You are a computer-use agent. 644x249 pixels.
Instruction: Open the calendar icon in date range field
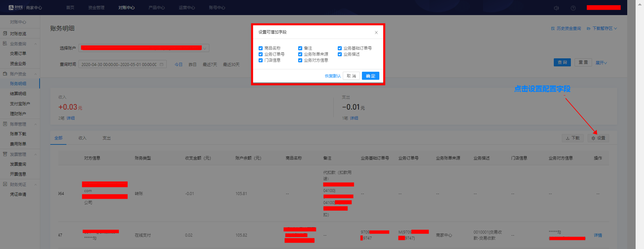(x=161, y=64)
